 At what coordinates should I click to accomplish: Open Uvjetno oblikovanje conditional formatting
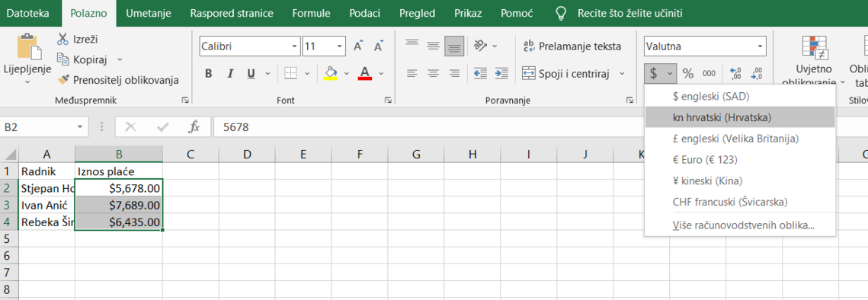(814, 61)
